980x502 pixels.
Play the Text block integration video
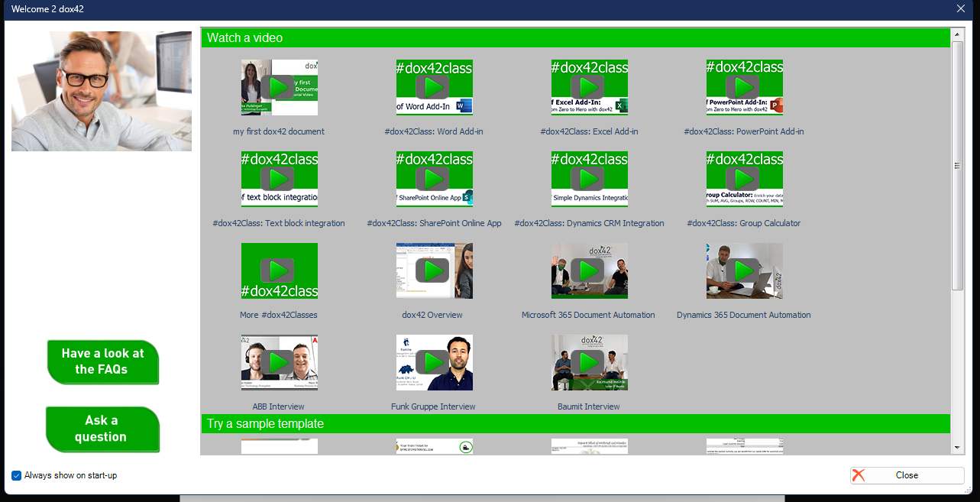pyautogui.click(x=279, y=179)
